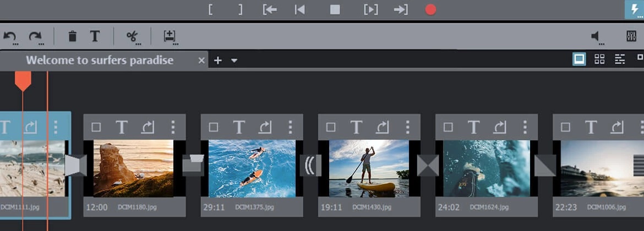Select the scissors cut tool
The image size is (644, 231).
click(132, 37)
